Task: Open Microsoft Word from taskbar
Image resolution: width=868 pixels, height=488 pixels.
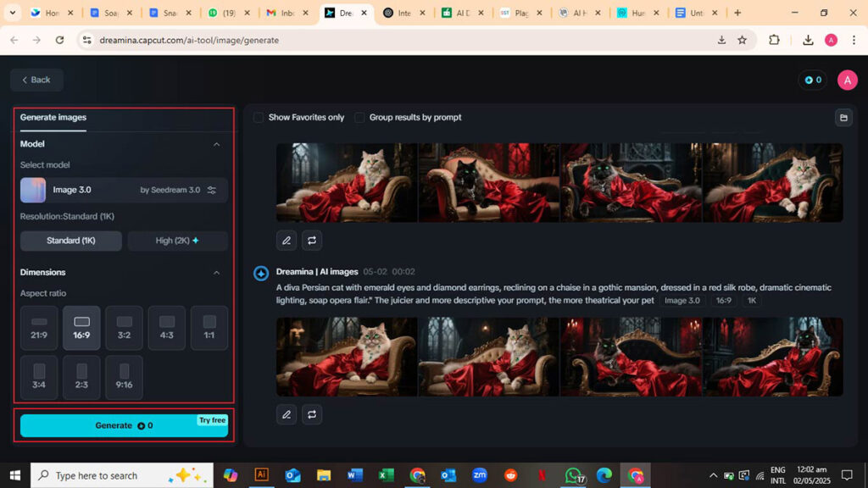Action: click(355, 474)
